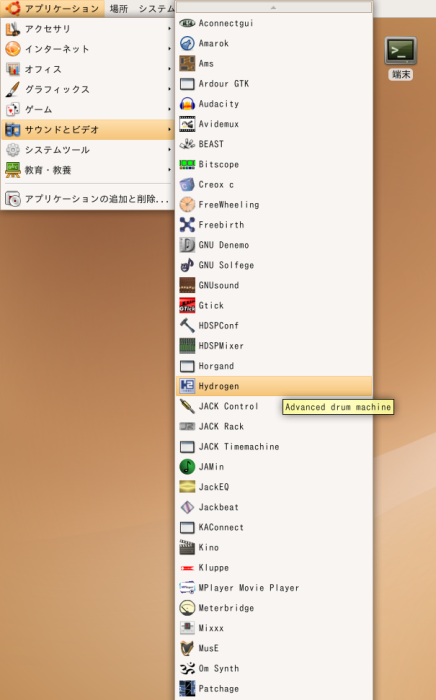Expand the 教育・教養 submenu
This screenshot has width=436, height=700.
pyautogui.click(x=87, y=170)
